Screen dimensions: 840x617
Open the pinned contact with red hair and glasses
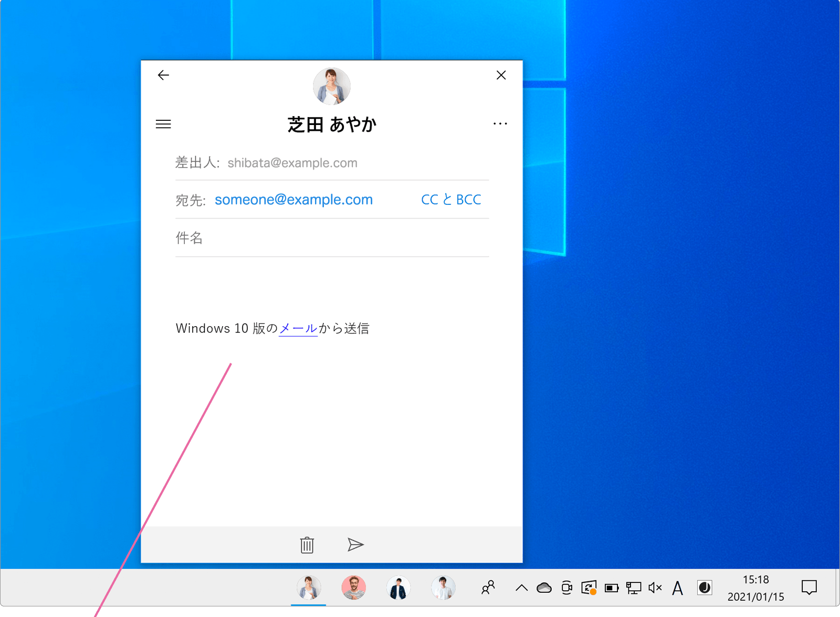(354, 588)
